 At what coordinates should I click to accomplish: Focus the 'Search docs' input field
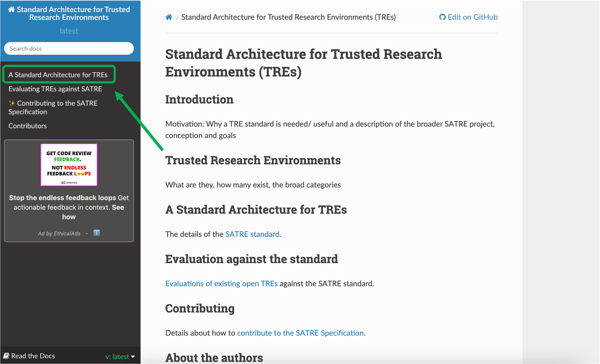pos(69,48)
